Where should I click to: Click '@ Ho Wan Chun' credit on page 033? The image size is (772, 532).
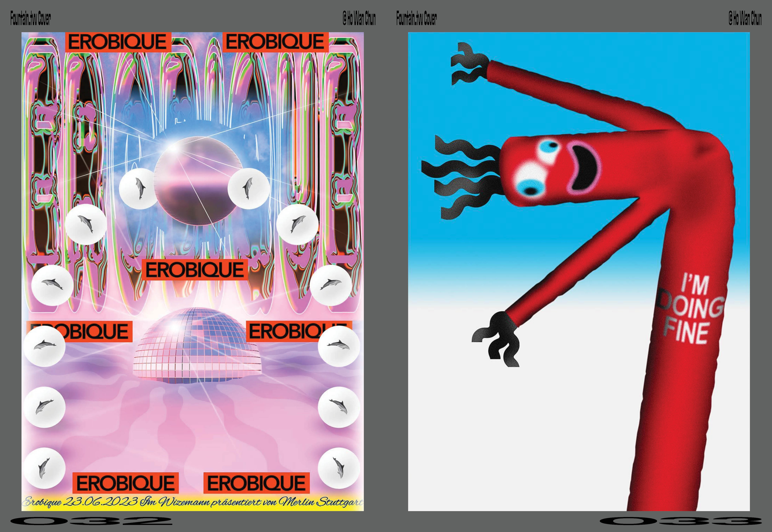click(x=745, y=18)
